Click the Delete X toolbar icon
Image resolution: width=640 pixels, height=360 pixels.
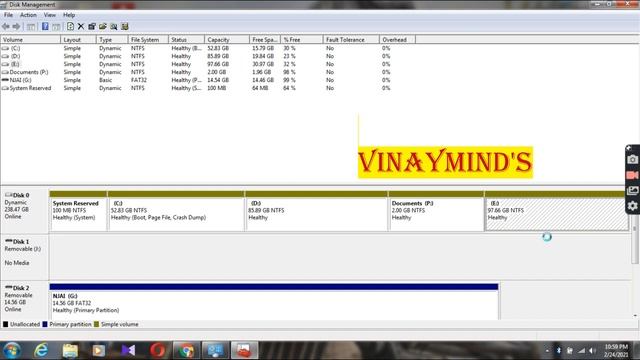pyautogui.click(x=81, y=27)
